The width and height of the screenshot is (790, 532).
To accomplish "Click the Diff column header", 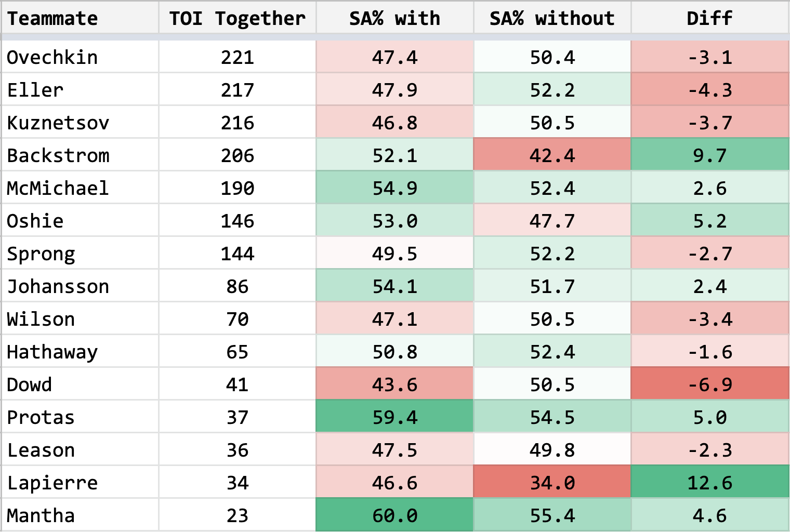I will pyautogui.click(x=709, y=18).
